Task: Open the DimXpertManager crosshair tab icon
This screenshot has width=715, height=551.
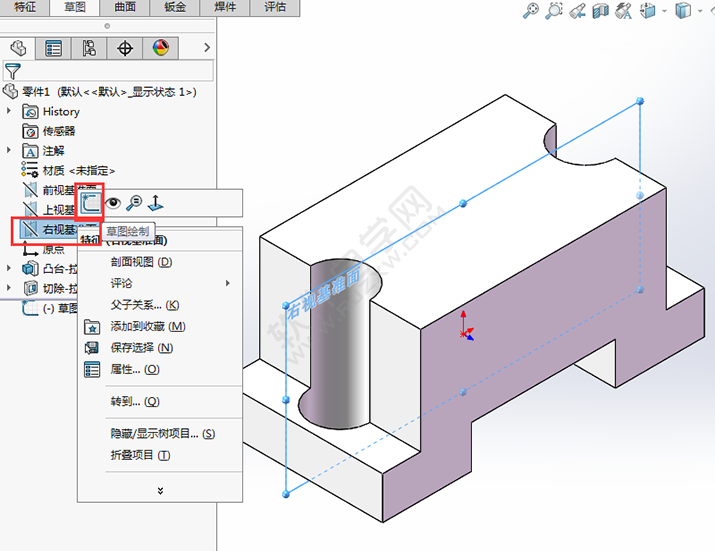Action: pyautogui.click(x=125, y=48)
